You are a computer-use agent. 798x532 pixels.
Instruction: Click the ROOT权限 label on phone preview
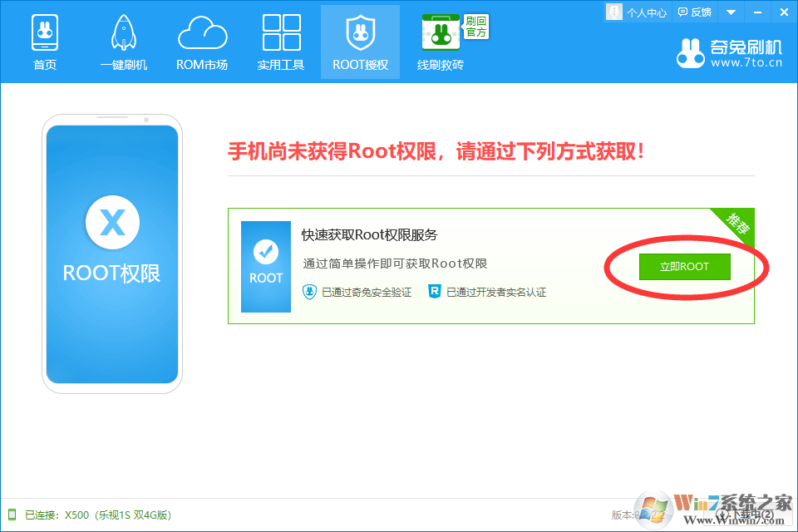[112, 273]
